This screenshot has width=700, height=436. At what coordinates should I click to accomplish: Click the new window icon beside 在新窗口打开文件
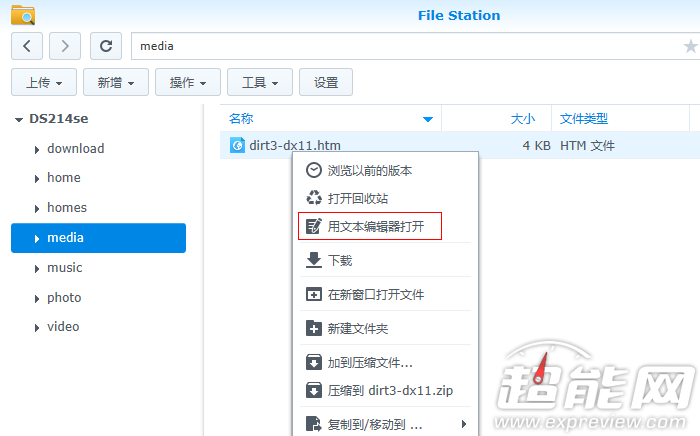(313, 294)
